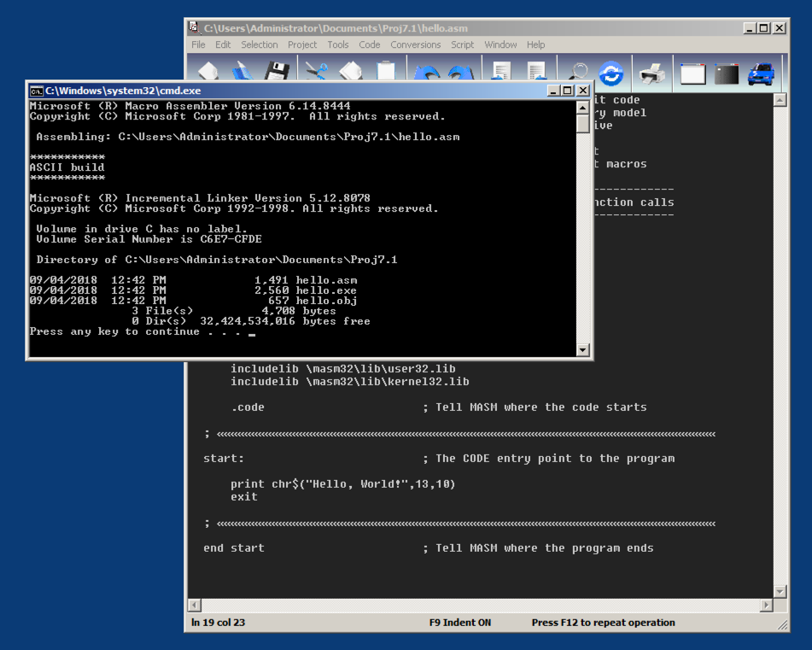
Task: Click the second document page toolbar icon
Action: point(536,71)
